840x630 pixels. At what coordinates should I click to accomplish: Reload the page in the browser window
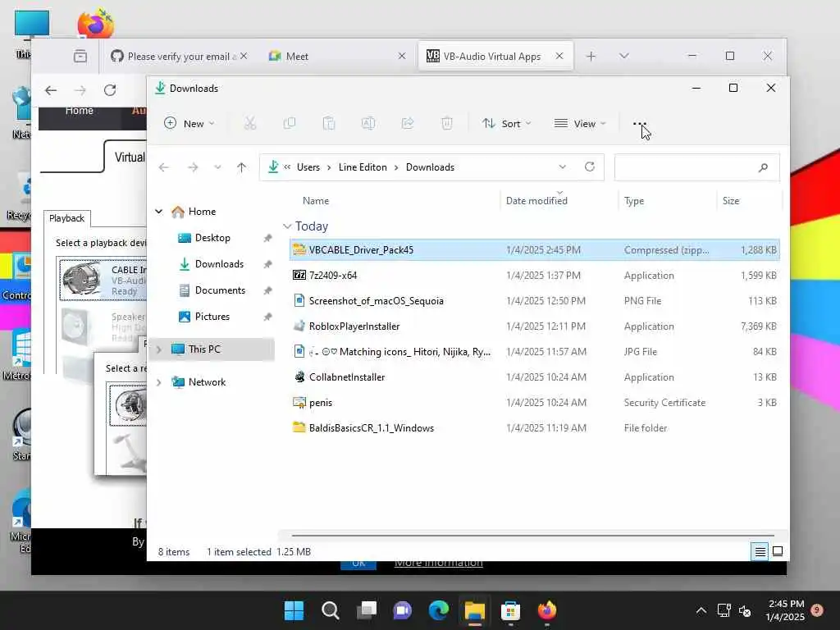coord(110,90)
